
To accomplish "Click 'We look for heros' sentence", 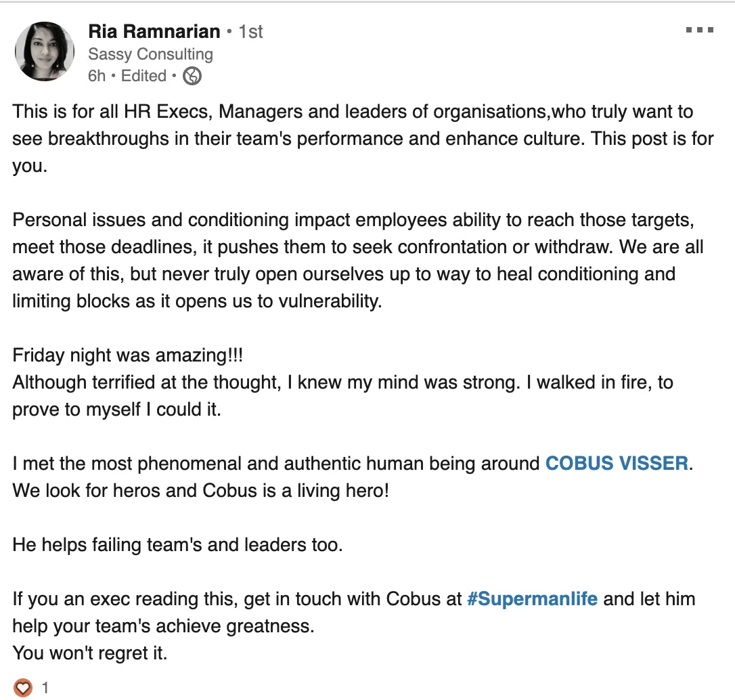I will [x=200, y=491].
